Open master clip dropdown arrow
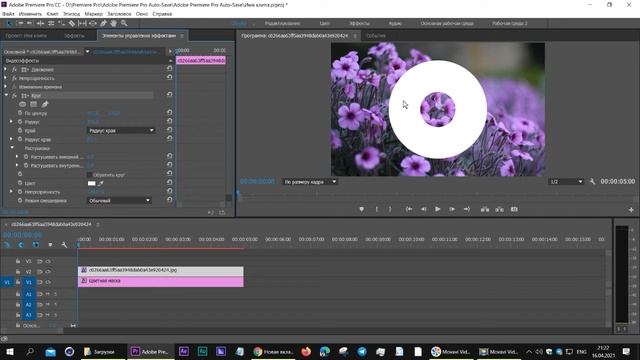 [x=87, y=51]
